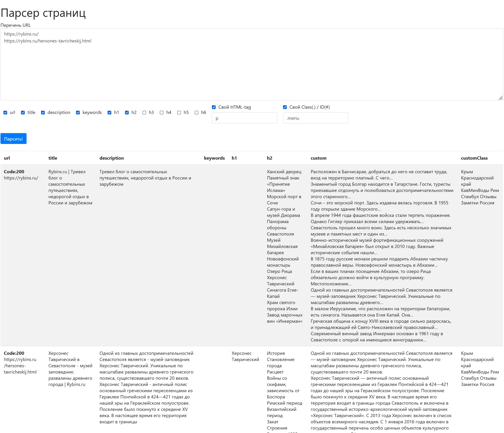The width and height of the screenshot is (504, 433).
Task: Disable the keywords checkbox
Action: pyautogui.click(x=78, y=113)
